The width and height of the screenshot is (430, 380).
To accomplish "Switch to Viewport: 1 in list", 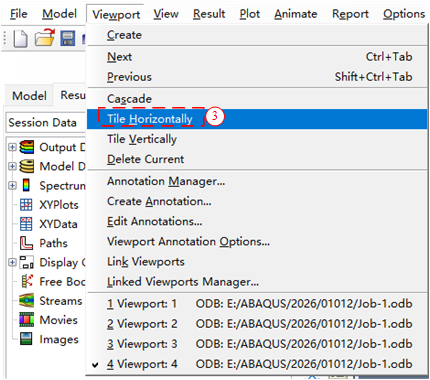I will pos(257,304).
